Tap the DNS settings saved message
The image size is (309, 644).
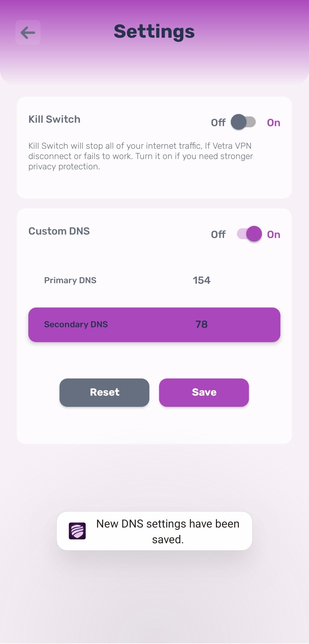168,531
